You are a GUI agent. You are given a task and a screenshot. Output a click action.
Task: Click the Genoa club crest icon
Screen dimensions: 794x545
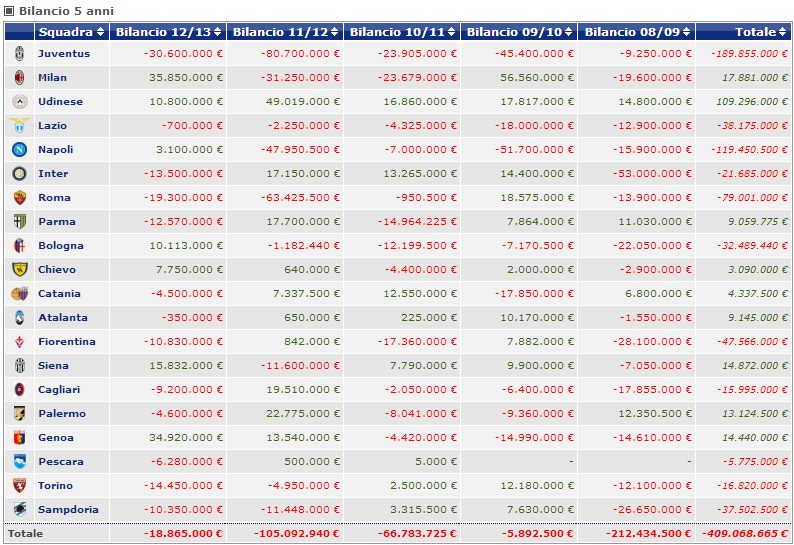tap(19, 438)
